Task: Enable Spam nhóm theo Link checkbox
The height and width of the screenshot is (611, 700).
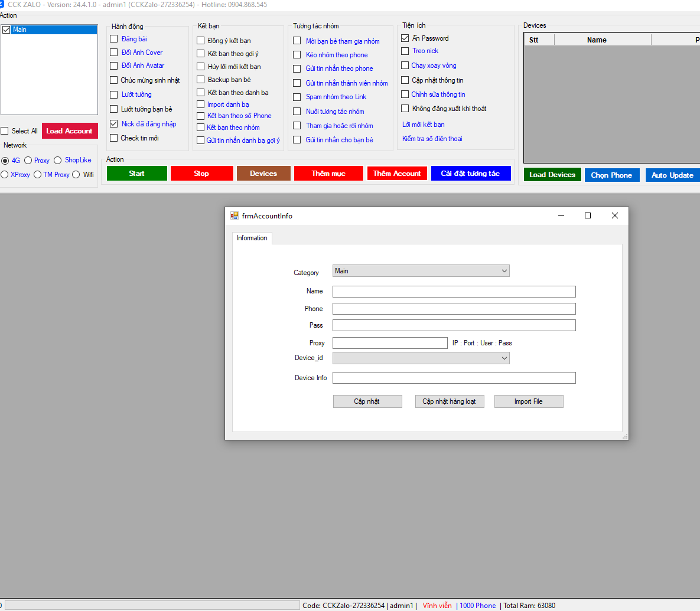Action: [x=297, y=97]
